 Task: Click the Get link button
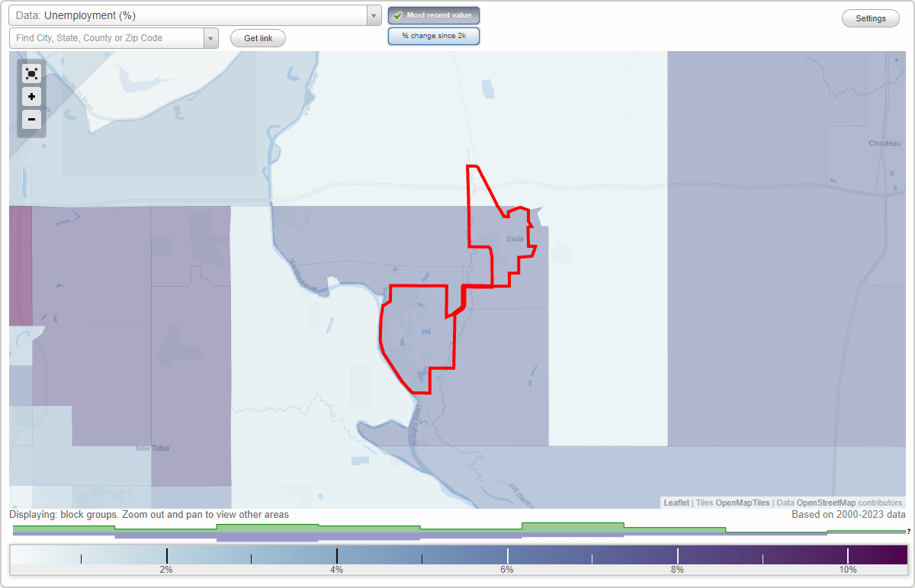(258, 38)
